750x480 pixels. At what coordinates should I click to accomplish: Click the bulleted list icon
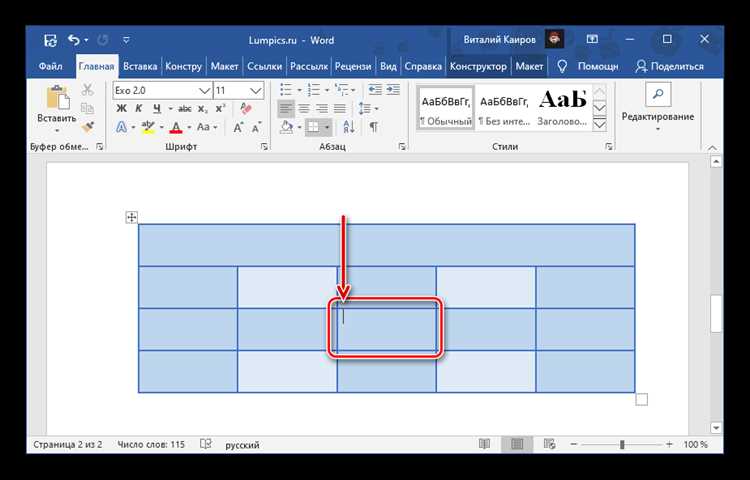point(286,89)
